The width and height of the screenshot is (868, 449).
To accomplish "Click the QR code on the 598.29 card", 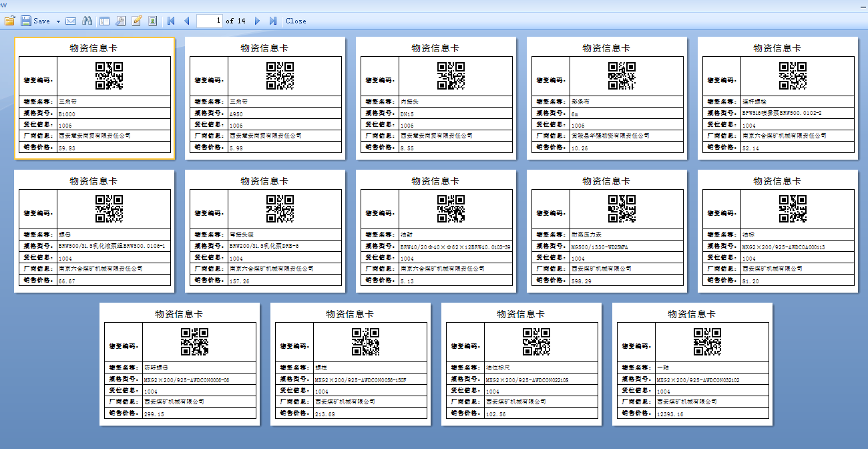I will coord(622,208).
